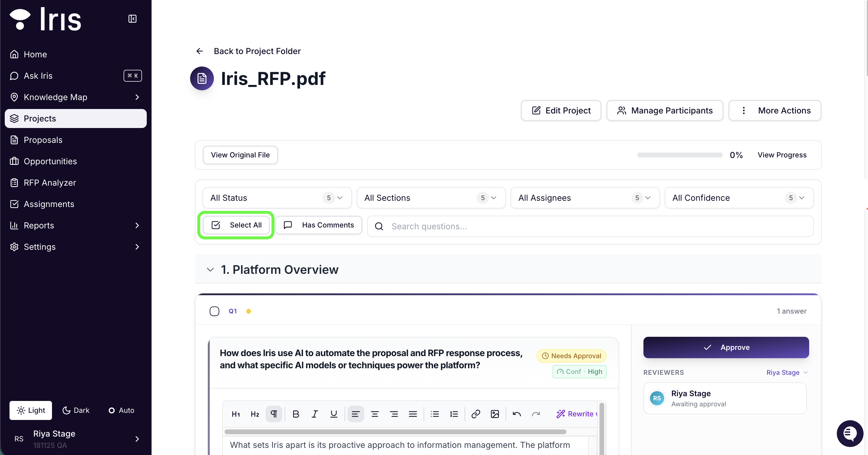The height and width of the screenshot is (455, 868).
Task: Open the Opportunities page
Action: (x=76, y=161)
